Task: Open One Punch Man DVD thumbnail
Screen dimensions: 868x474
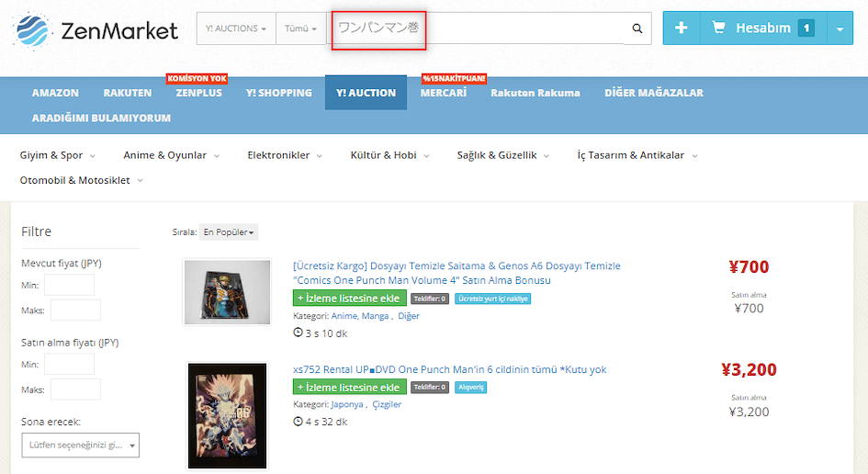Action: click(x=227, y=416)
